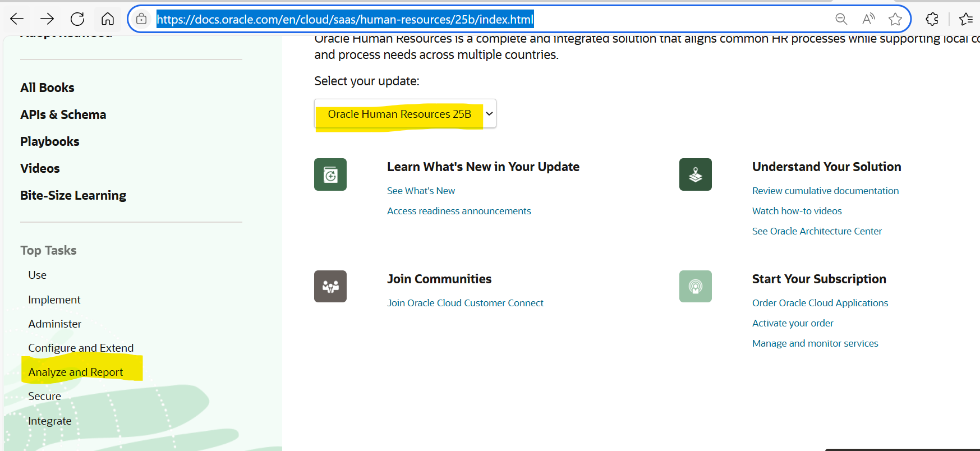Select the URL in the address bar

[345, 20]
